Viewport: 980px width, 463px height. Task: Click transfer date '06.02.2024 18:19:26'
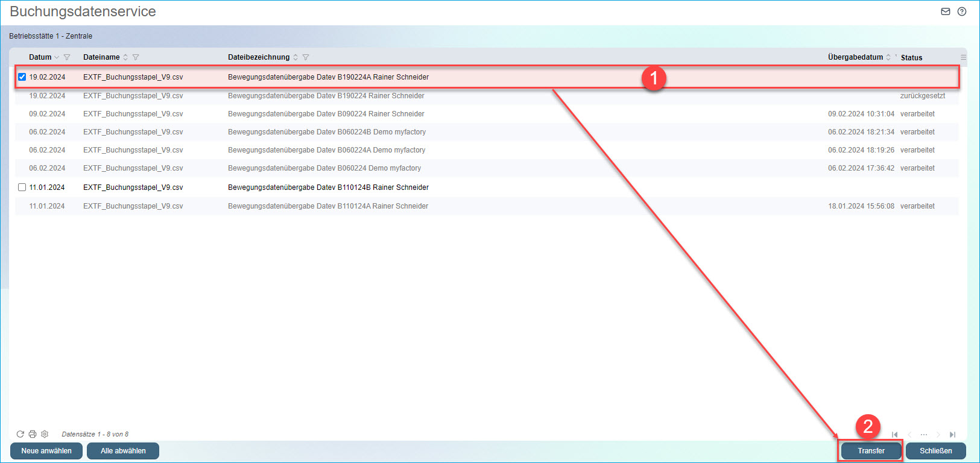pyautogui.click(x=861, y=150)
